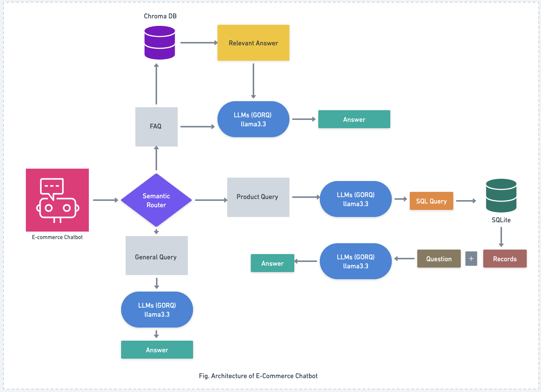The width and height of the screenshot is (541, 392).
Task: Select the brown Question box
Action: (439, 259)
